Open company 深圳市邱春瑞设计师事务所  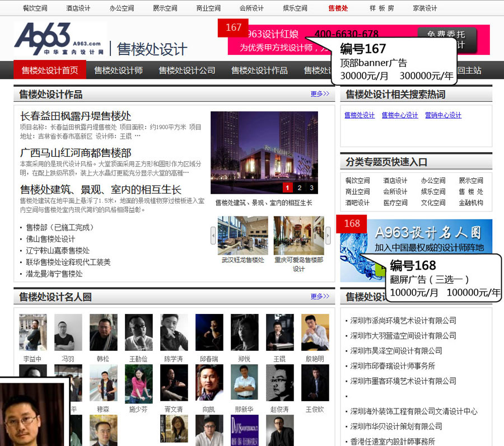point(393,366)
